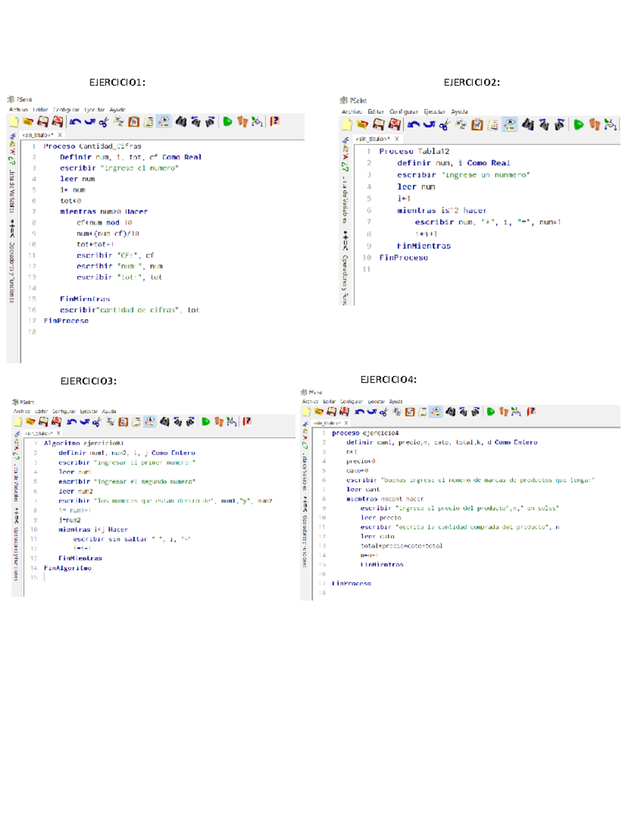Click Paste clipboard icon in EJERCICIO1 toolbar
644x834 pixels.
coord(134,122)
